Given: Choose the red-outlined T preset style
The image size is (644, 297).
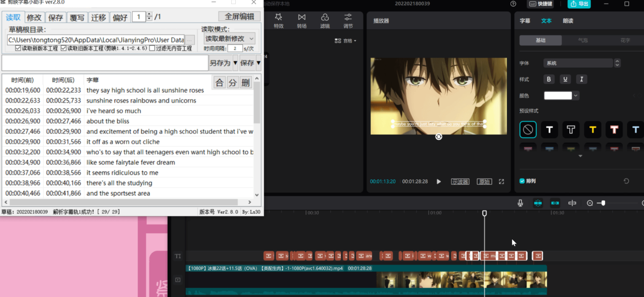Looking at the screenshot, I should pos(614,130).
